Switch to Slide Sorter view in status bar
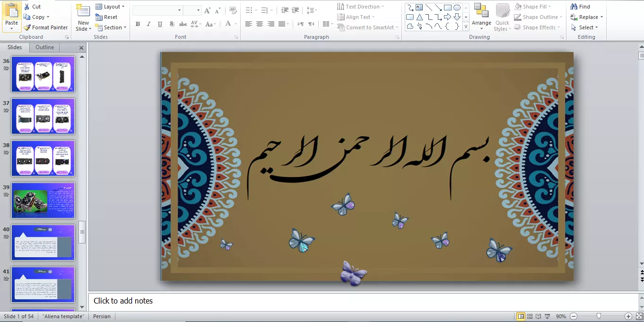The image size is (644, 322). [x=530, y=316]
